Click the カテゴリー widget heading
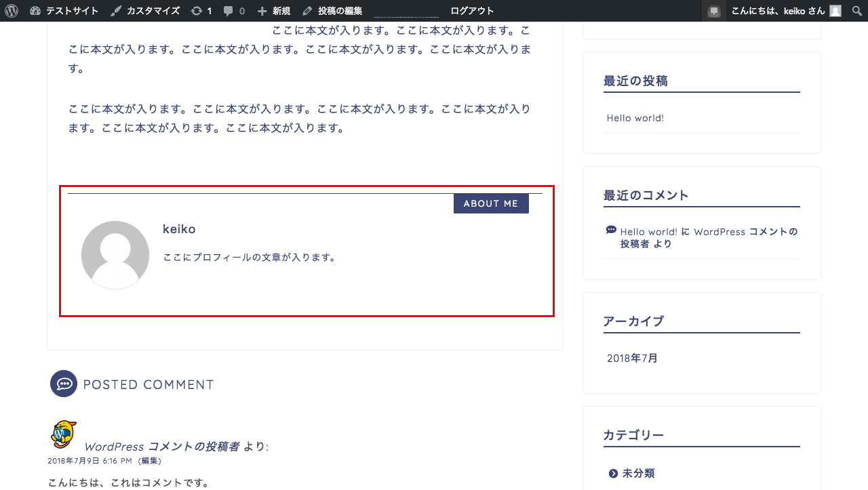Image resolution: width=868 pixels, height=490 pixels. 633,435
